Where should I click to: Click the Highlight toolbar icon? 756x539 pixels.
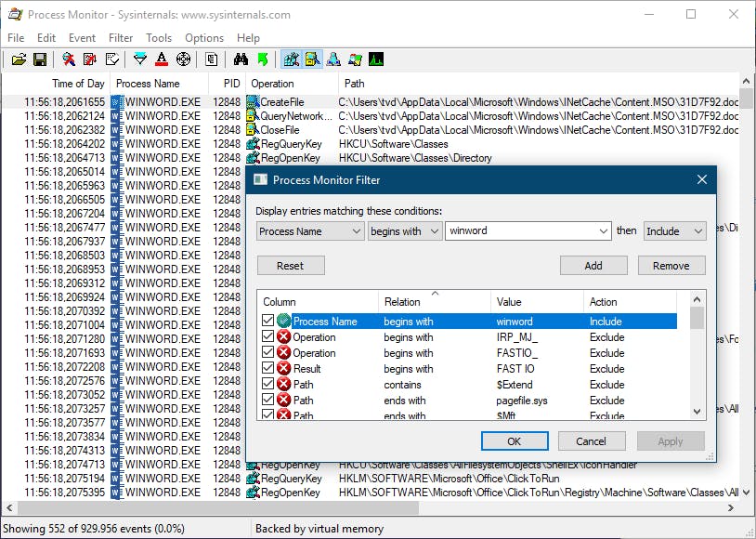pos(162,59)
